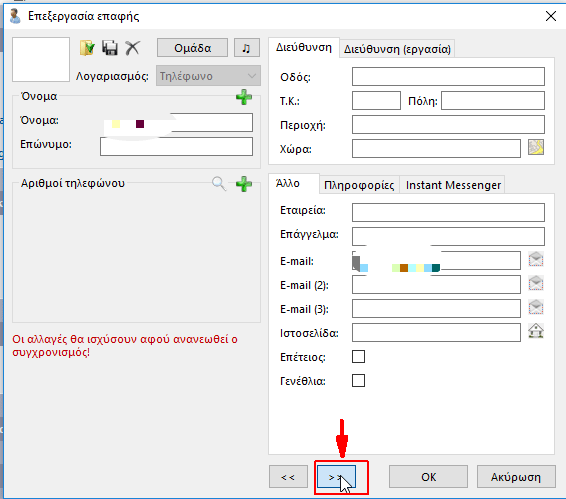
Task: Enable the Επέτειος checkbox
Action: 358,356
